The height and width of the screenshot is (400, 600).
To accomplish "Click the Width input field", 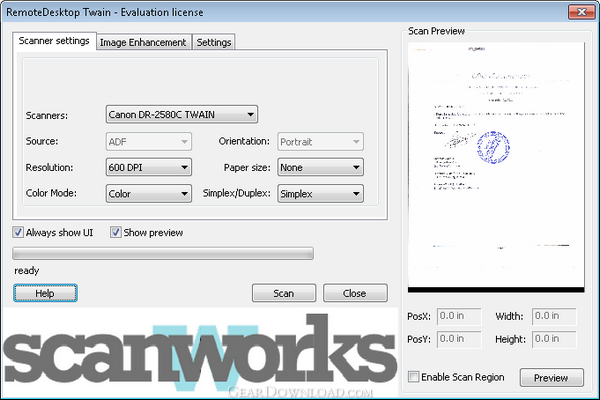I will [554, 316].
